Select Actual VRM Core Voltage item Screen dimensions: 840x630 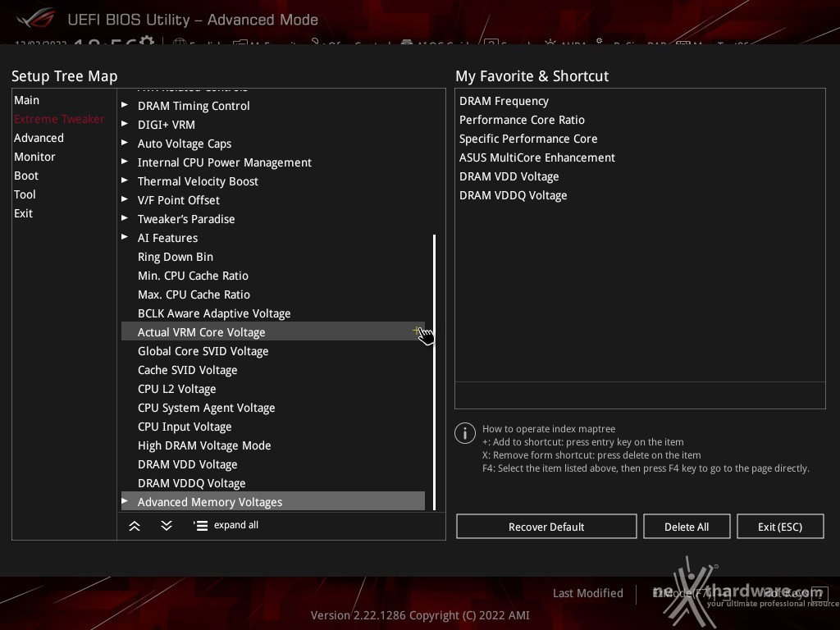[x=272, y=331]
